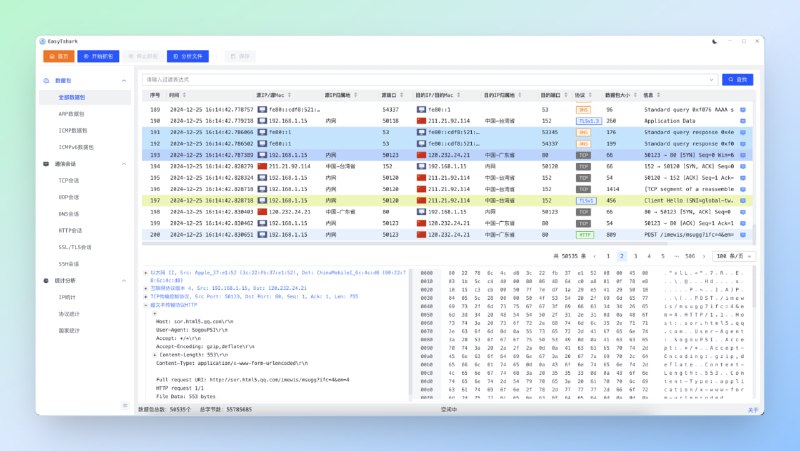Start packet capture with 开始抓包 button
800x451 pixels.
[x=98, y=57]
